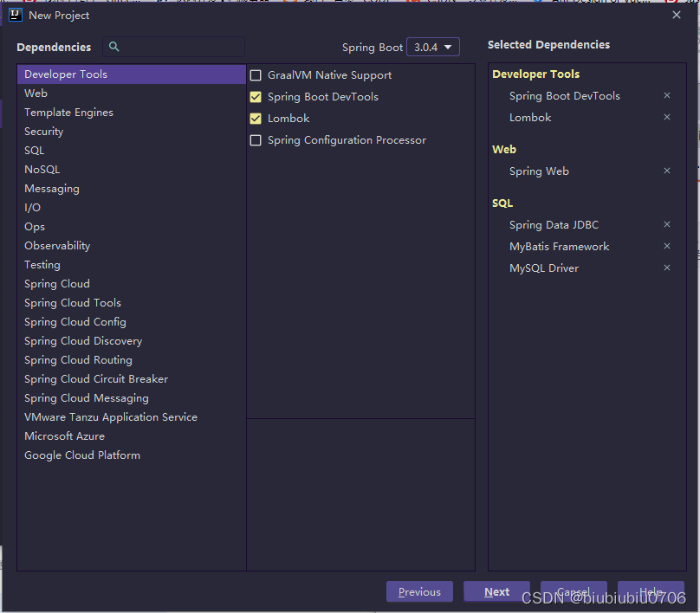Image resolution: width=700 pixels, height=613 pixels.
Task: Select the I/O category
Action: pyautogui.click(x=132, y=208)
